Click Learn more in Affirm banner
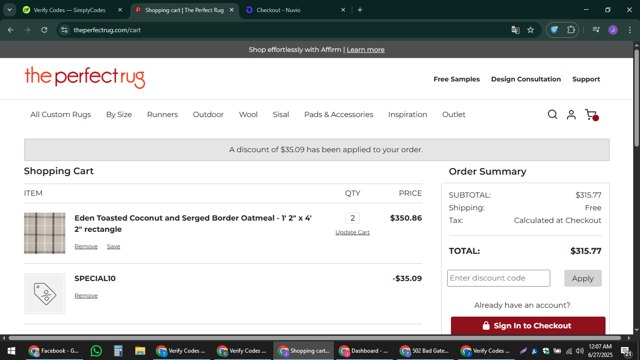The width and height of the screenshot is (640, 360). 365,50
